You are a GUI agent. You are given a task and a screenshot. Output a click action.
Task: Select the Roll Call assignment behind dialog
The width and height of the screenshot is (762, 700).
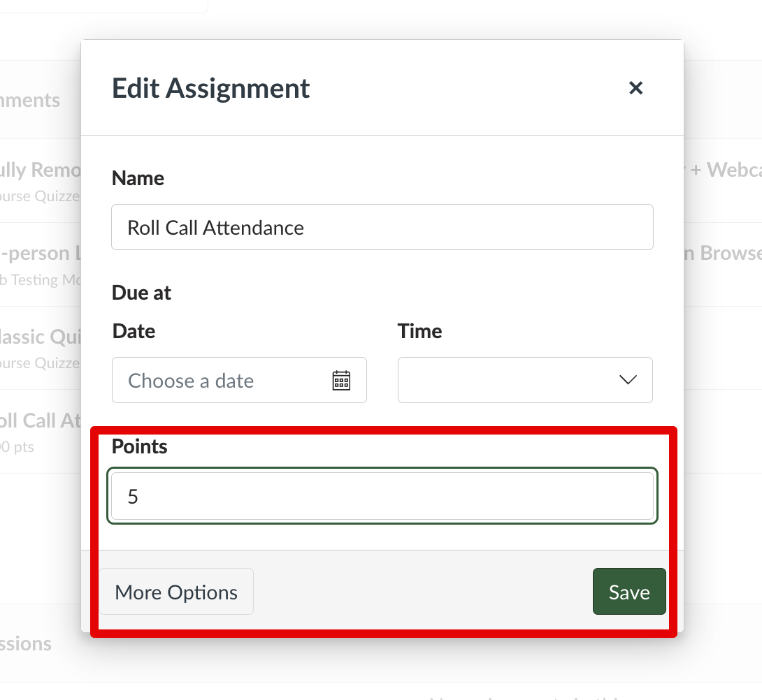coord(41,421)
